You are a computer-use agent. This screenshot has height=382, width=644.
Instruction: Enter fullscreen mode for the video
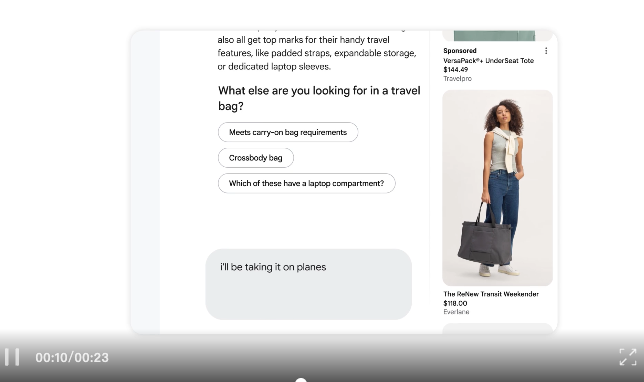(x=628, y=357)
